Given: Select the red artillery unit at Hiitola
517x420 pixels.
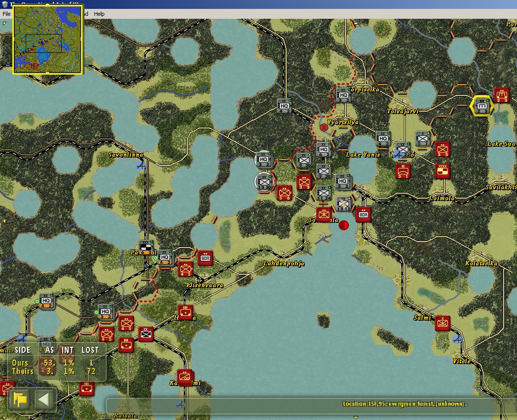Looking at the screenshot, I should click(x=185, y=312).
